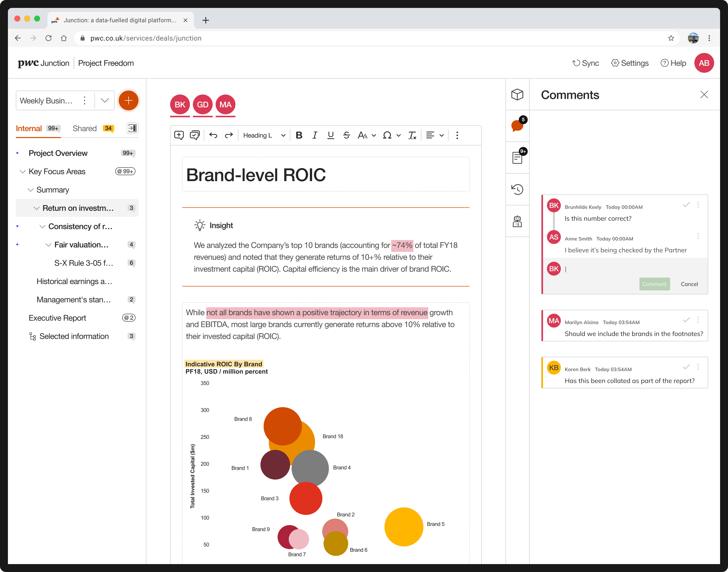Toggle bold formatting
This screenshot has height=572, width=728.
coord(299,135)
